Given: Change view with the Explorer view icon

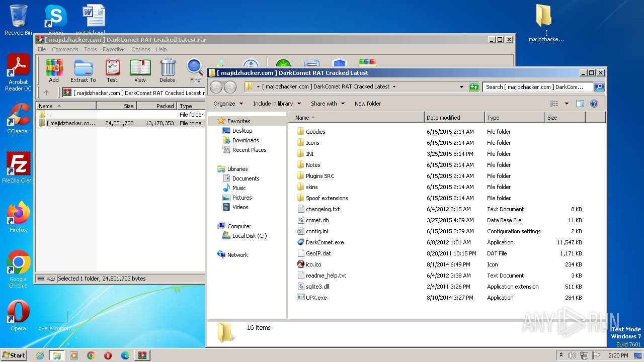Looking at the screenshot, I should click(554, 104).
